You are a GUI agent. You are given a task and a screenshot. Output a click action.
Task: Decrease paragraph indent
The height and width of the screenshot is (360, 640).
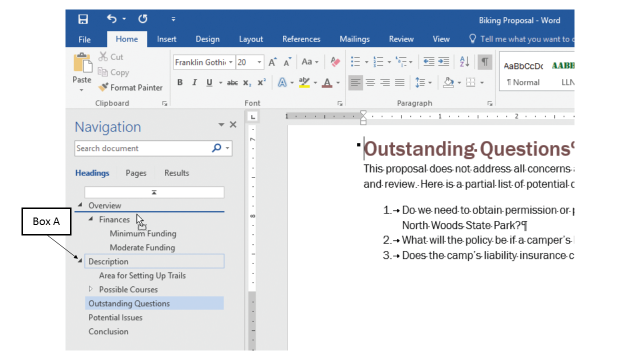[429, 62]
